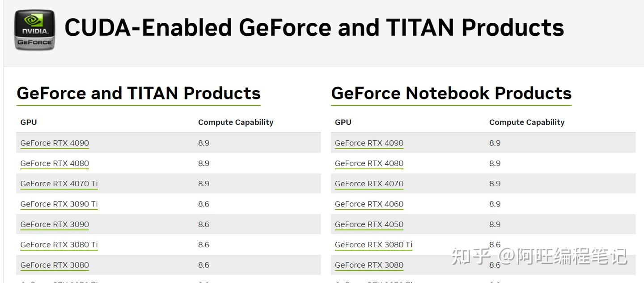Click the GeForce and TITAN Products heading
This screenshot has height=283, width=644.
coord(139,93)
